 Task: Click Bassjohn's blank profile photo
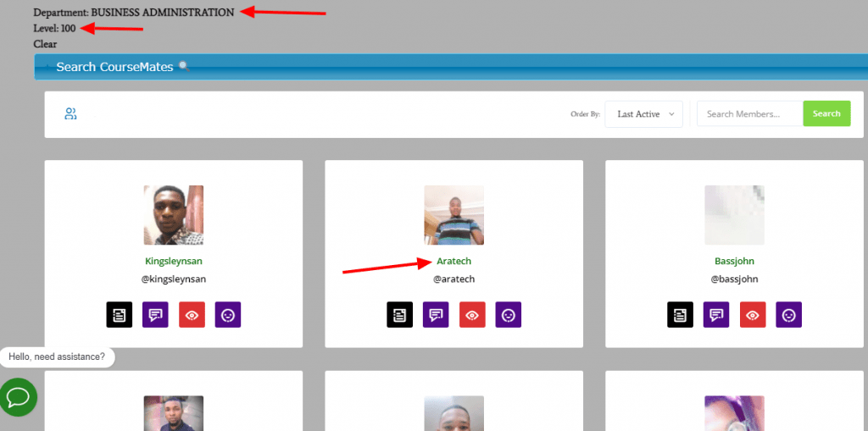734,215
